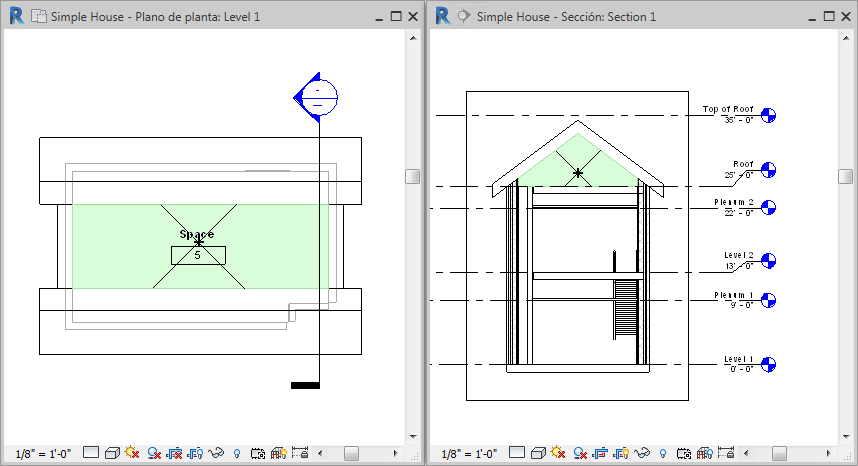Select the Level 1 level head in section
The image size is (858, 466).
point(768,364)
